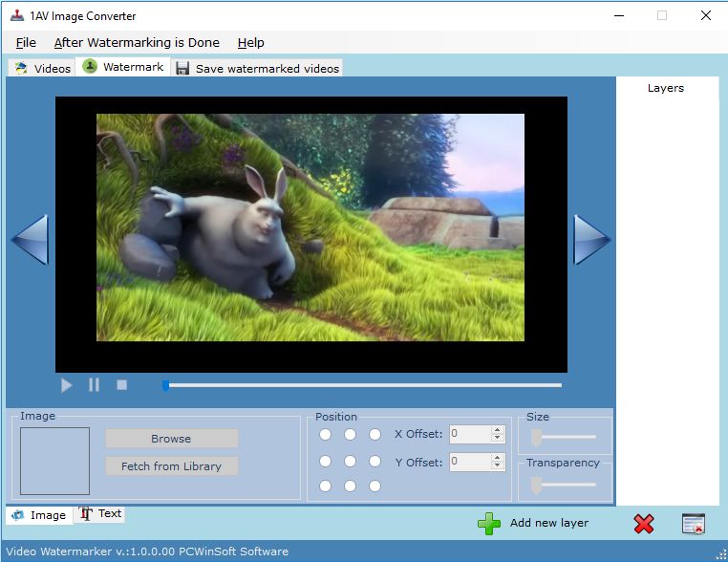Click Fetch from Library button
728x562 pixels.
pos(171,465)
